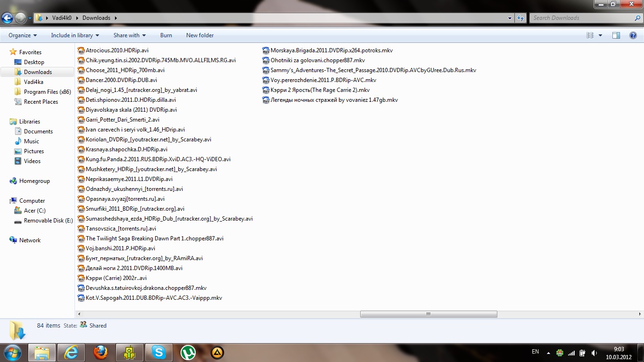Open Skype from the taskbar
Image resolution: width=644 pixels, height=362 pixels.
159,352
